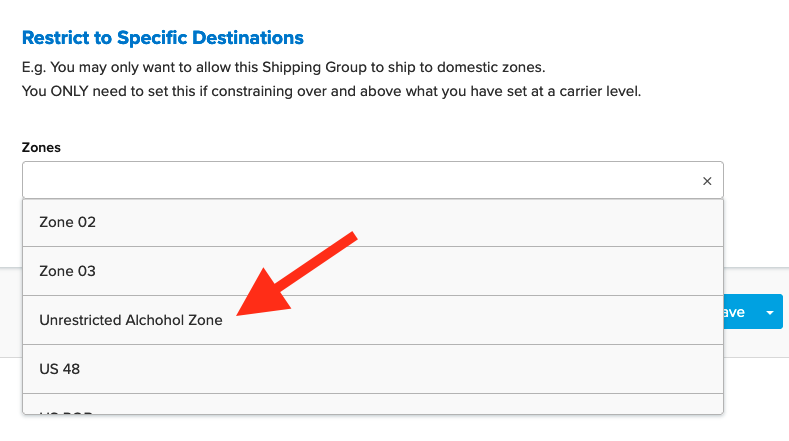Click the 'You ONLY need to set this' line

[x=331, y=92]
